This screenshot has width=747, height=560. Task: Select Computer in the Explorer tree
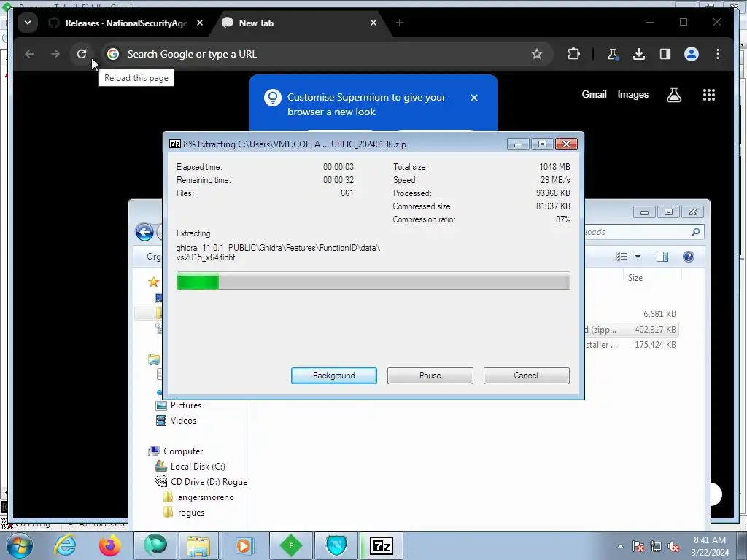[x=183, y=451]
